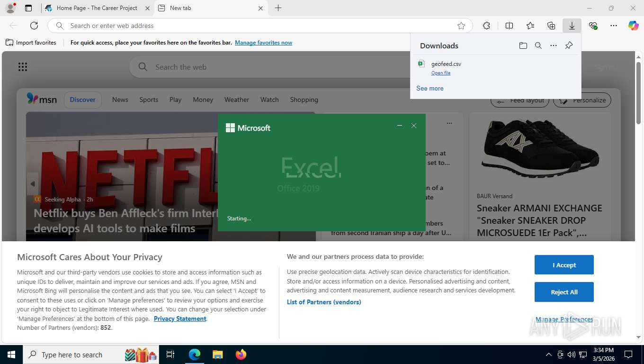Toggle the Downloads toolbar button

tap(572, 26)
